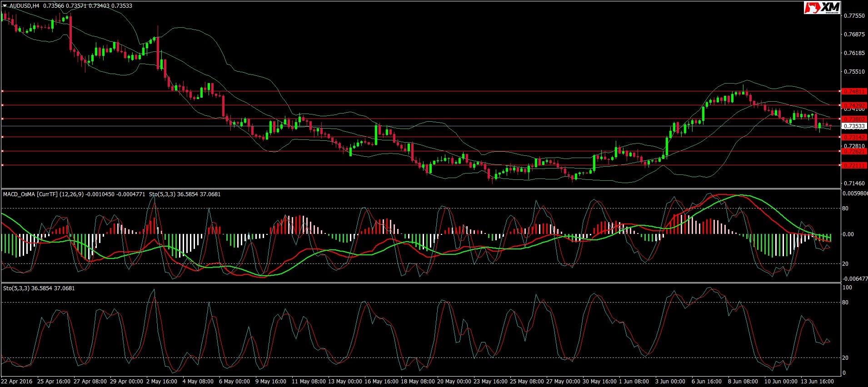This screenshot has width=868, height=387.
Task: Click the 4 May 08:00 time label
Action: pos(198,382)
